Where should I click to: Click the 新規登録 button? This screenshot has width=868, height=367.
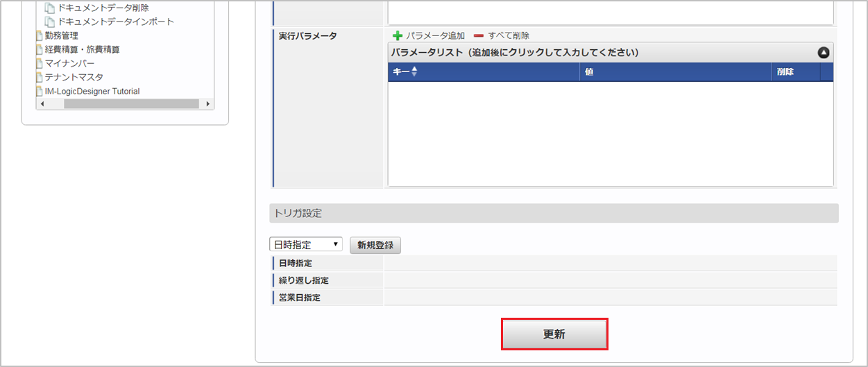point(375,245)
